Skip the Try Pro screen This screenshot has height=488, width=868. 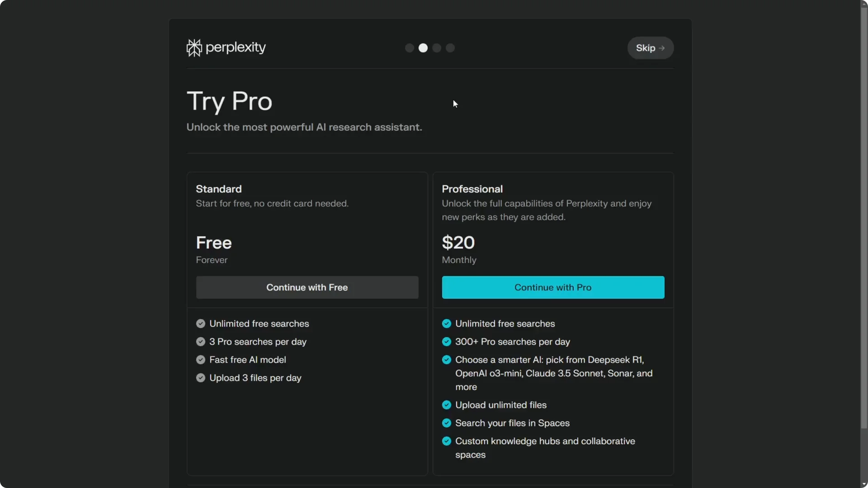(x=650, y=48)
